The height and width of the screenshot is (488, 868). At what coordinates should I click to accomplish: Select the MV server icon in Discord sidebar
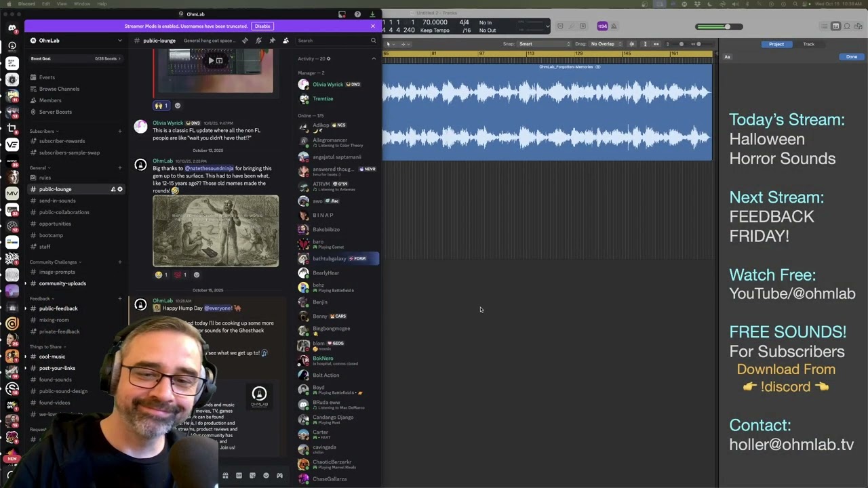[12, 193]
